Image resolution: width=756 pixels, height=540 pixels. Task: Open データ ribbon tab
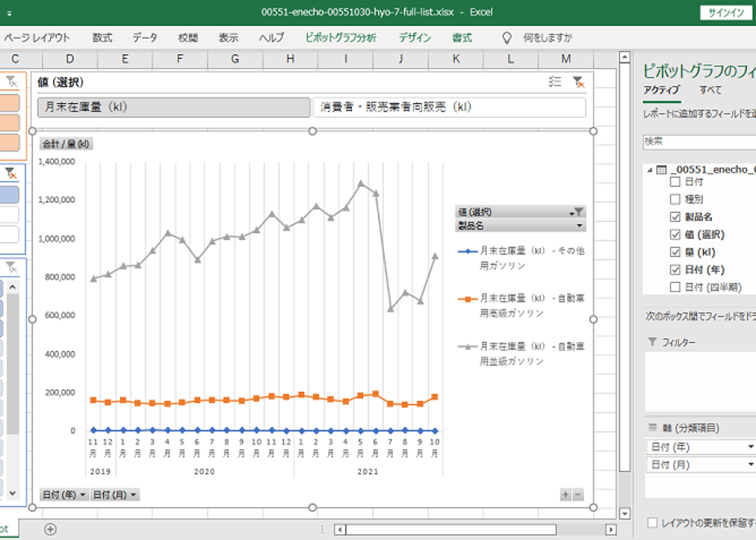145,38
